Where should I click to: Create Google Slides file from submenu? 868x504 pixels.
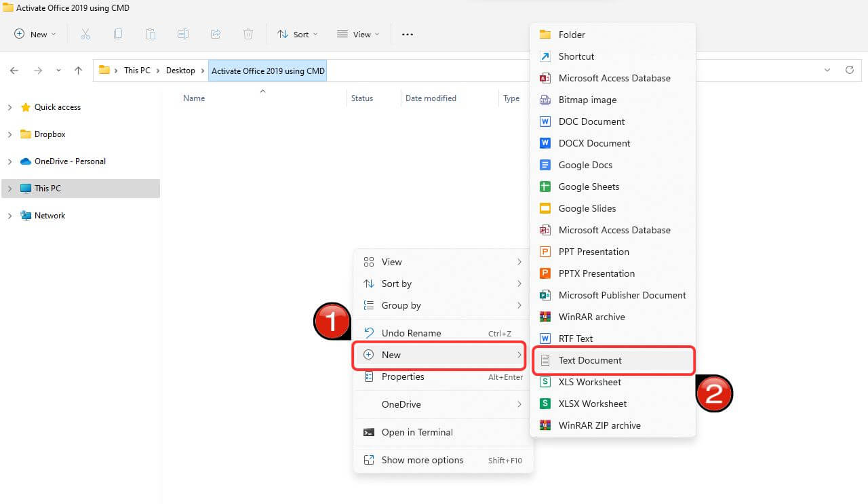click(x=613, y=208)
